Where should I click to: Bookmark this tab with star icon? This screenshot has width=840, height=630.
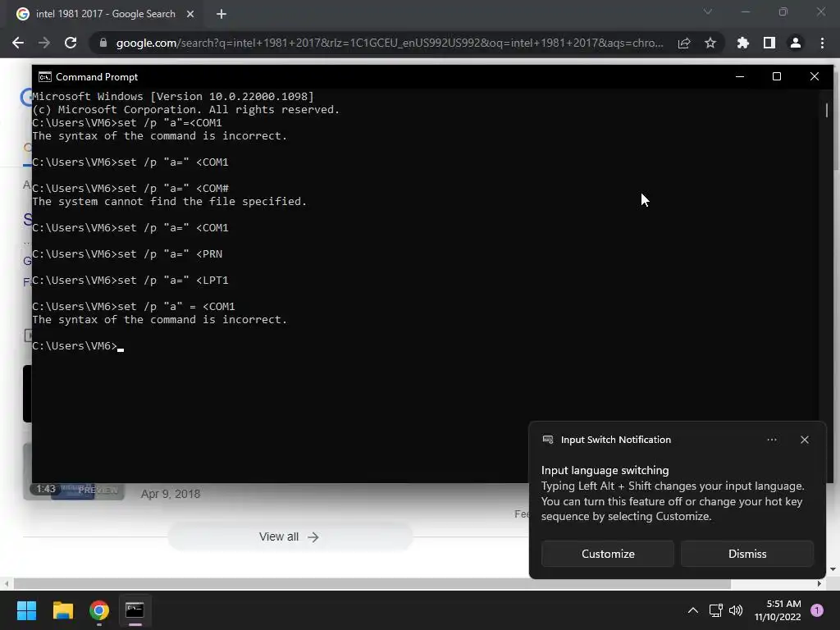[710, 43]
